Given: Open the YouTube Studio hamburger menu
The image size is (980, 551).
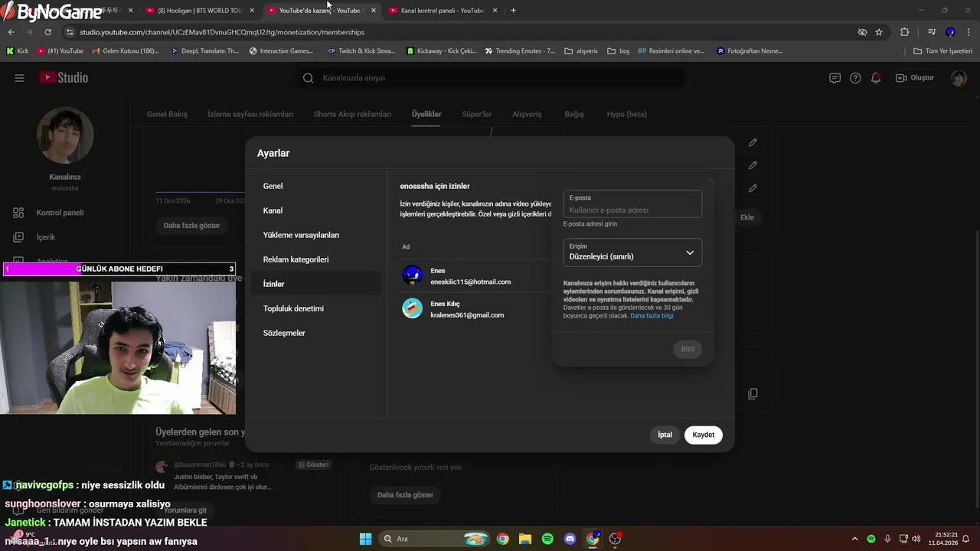Looking at the screenshot, I should (x=19, y=78).
